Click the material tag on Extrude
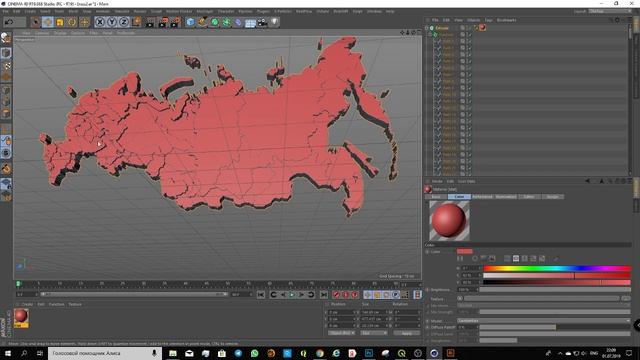This screenshot has height=360, width=640. 482,28
